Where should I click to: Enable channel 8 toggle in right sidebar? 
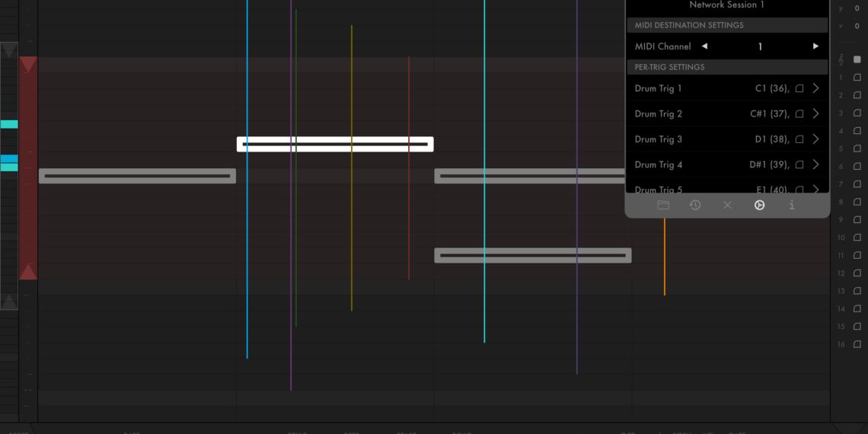[x=857, y=202]
